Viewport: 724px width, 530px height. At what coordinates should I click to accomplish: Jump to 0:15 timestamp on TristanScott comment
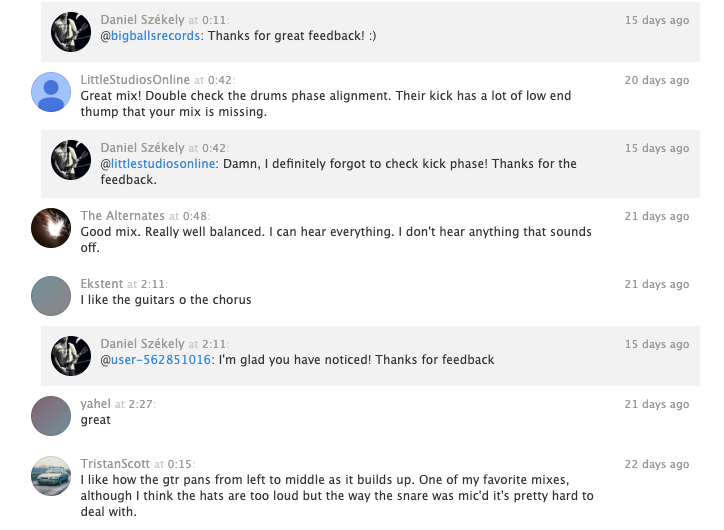pyautogui.click(x=180, y=464)
